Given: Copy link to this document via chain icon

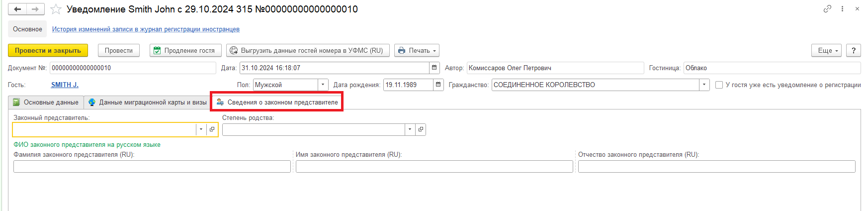Looking at the screenshot, I should [x=827, y=9].
